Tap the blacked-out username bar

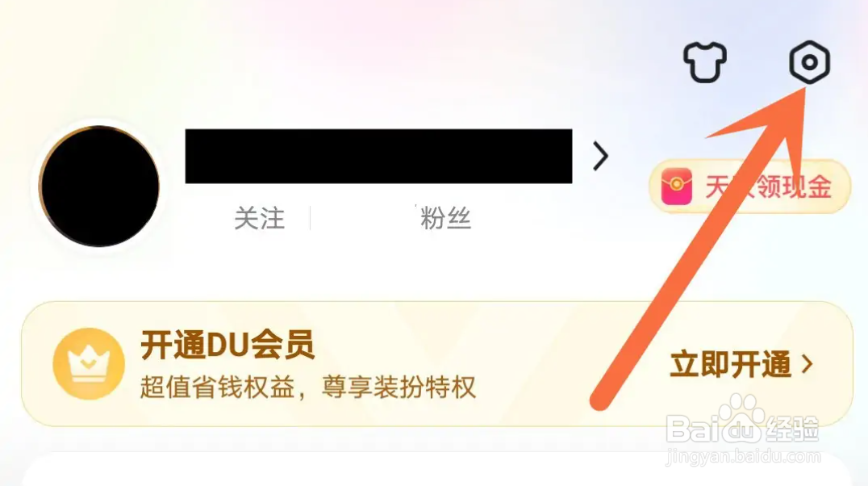point(378,156)
